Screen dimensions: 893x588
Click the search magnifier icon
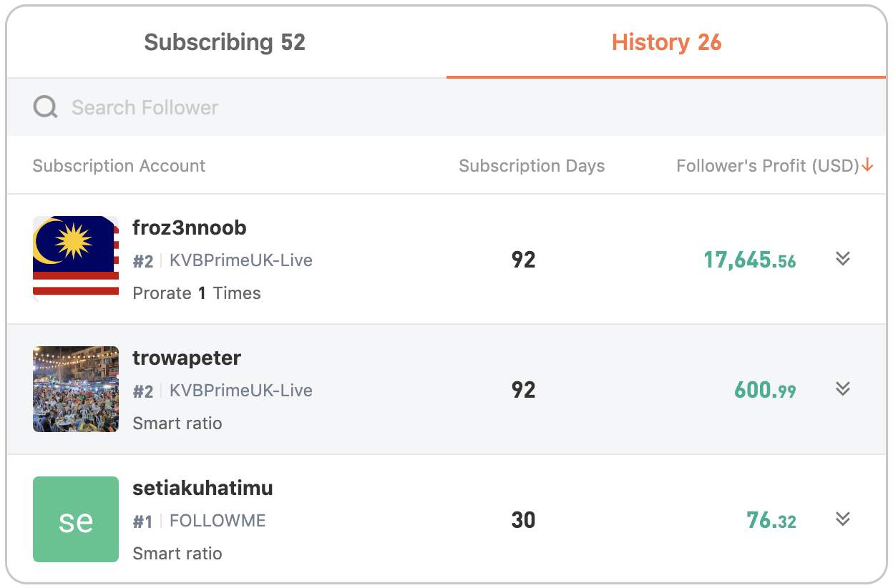(x=46, y=107)
